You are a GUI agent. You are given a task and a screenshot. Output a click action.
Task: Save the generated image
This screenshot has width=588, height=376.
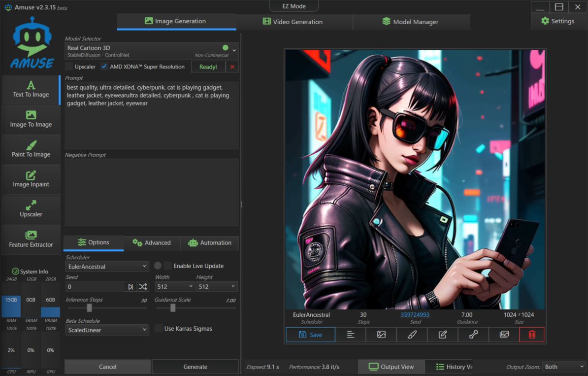(x=310, y=335)
